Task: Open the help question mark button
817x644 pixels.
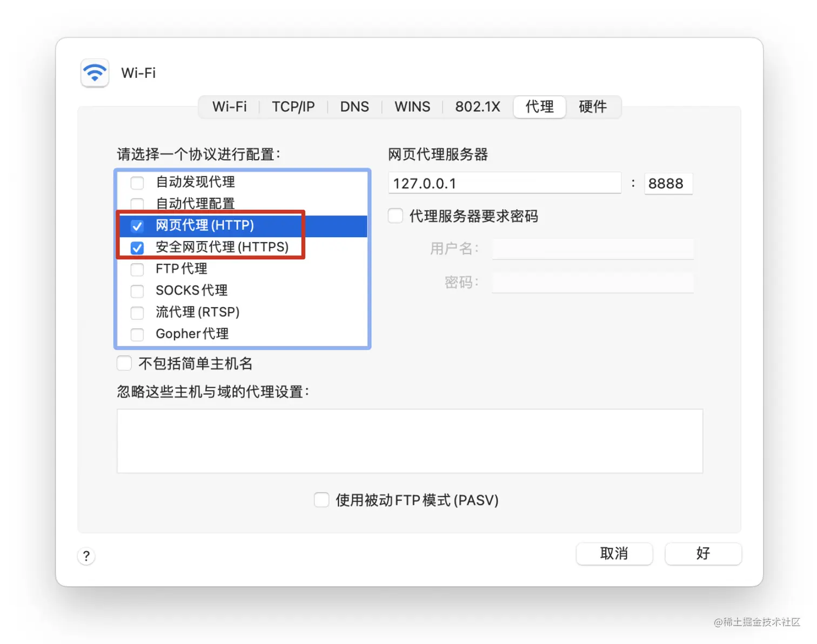Action: pos(86,556)
